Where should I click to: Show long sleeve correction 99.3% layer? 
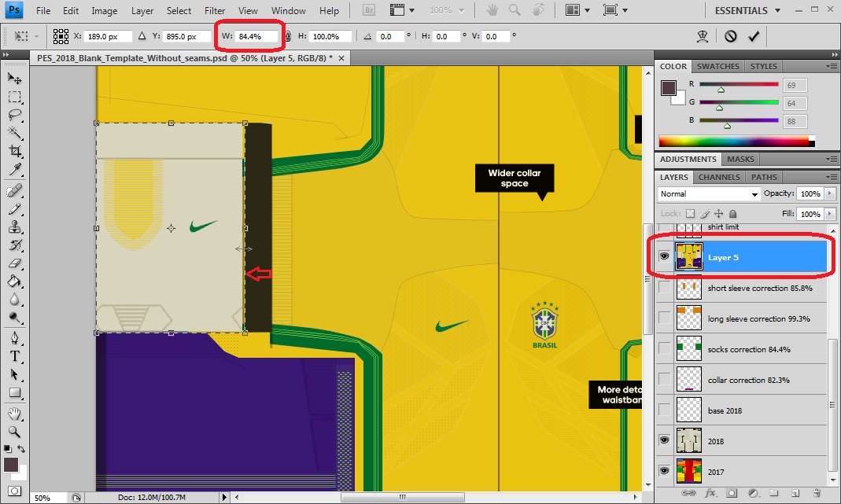click(664, 318)
